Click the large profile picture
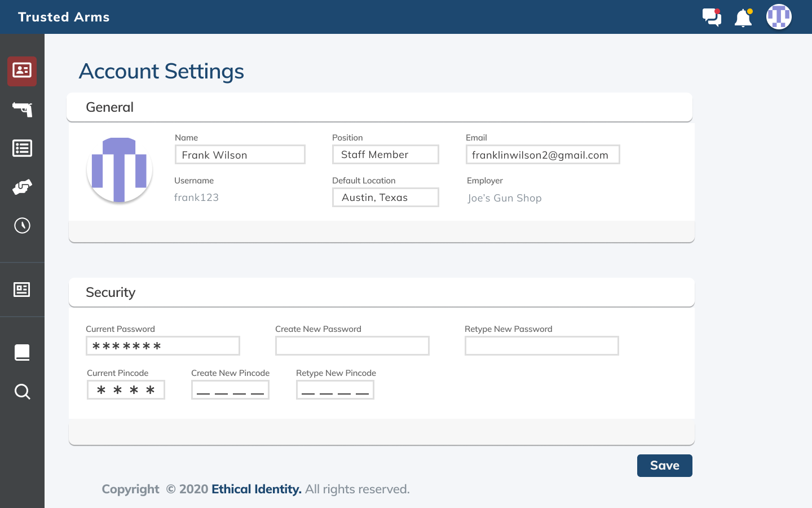 point(120,170)
